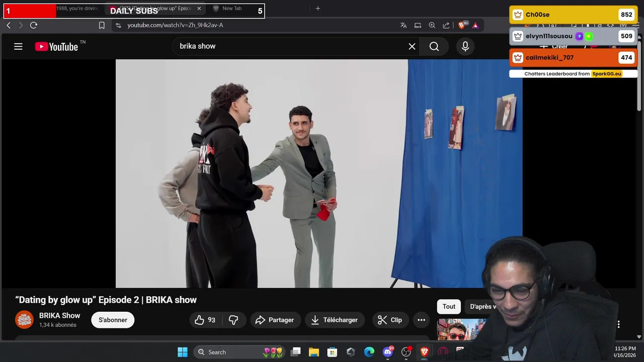
Task: Open Brave Rewards triangle icon
Action: 475,25
